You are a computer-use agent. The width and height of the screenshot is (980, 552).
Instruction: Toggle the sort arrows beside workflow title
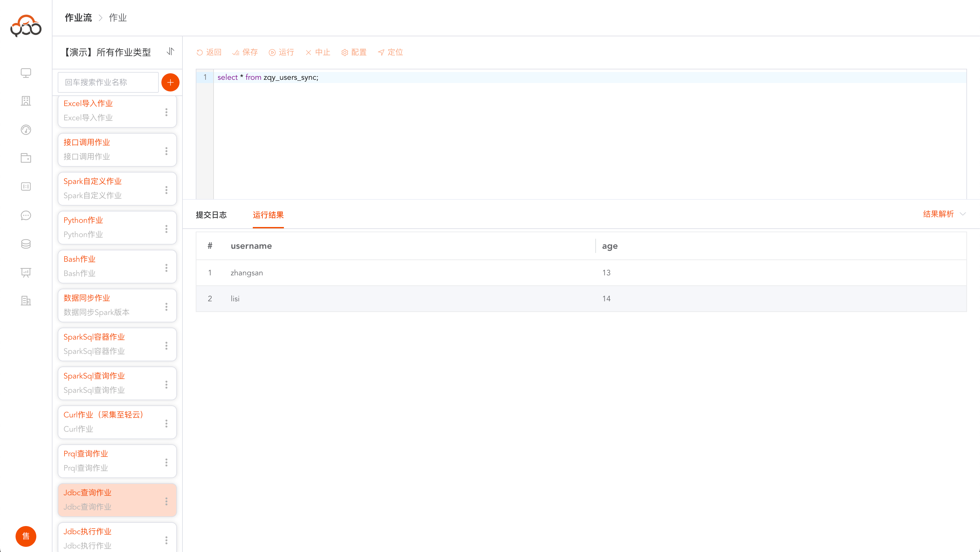pos(170,51)
